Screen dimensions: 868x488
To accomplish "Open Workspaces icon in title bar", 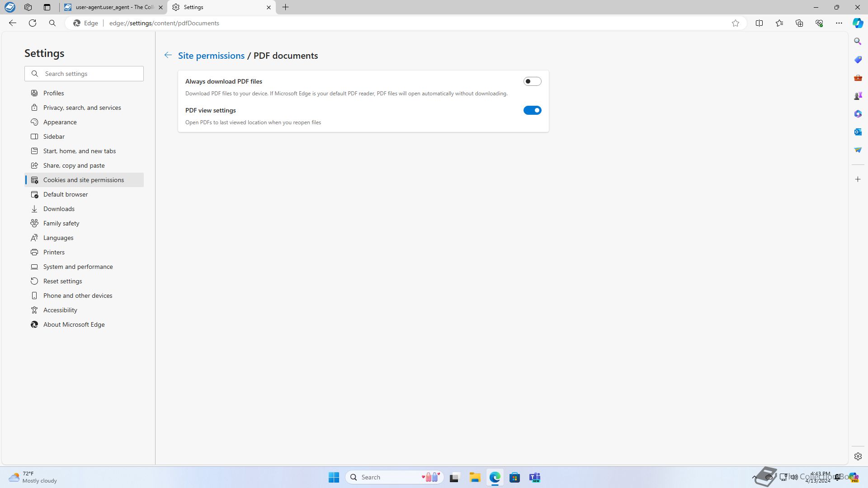I will point(28,7).
